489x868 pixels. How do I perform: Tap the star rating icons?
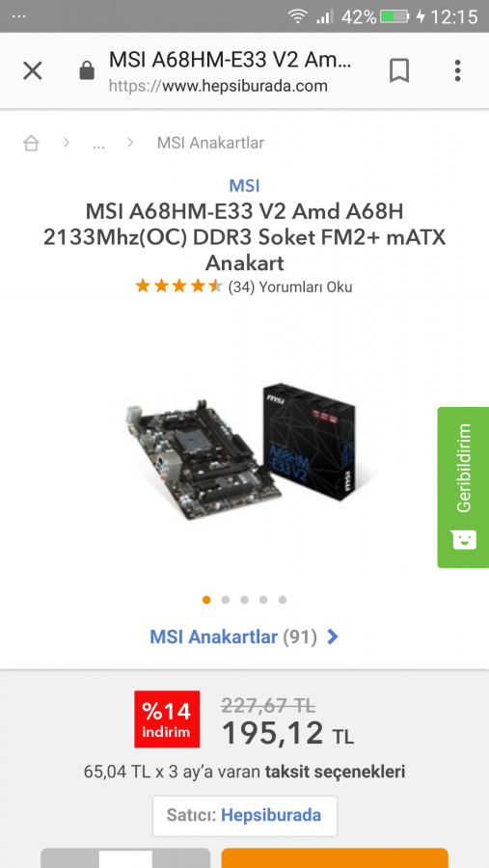(178, 286)
